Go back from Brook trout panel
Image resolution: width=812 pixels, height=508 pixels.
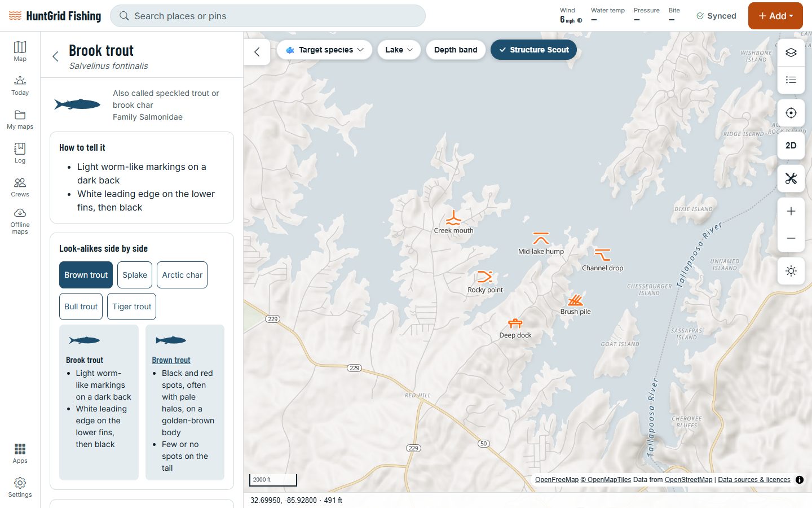[x=55, y=56]
